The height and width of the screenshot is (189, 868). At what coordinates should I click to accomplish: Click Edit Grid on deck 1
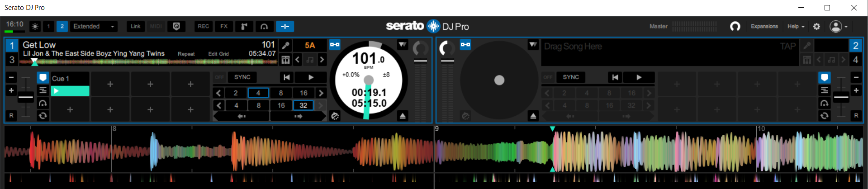coord(218,54)
